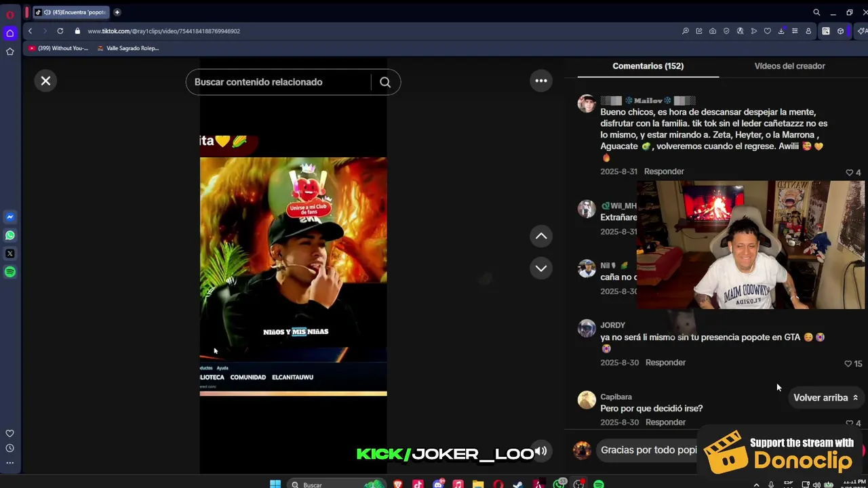Open sidebar more options dots
868x488 pixels.
coord(9,464)
